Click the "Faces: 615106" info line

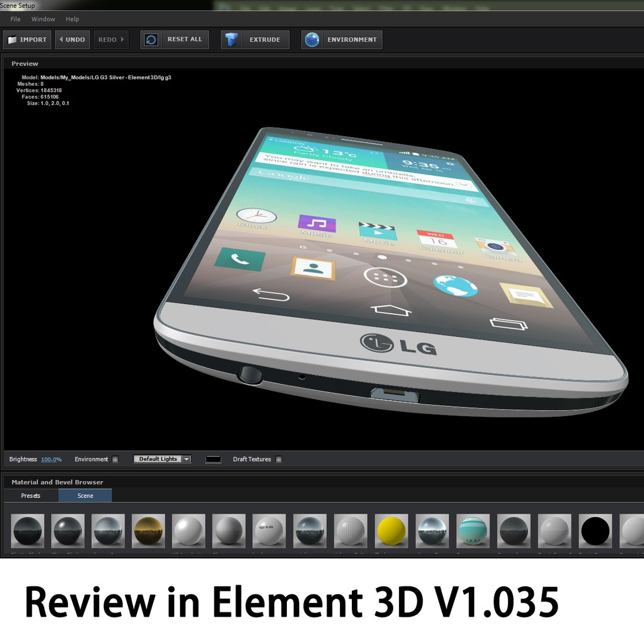40,97
